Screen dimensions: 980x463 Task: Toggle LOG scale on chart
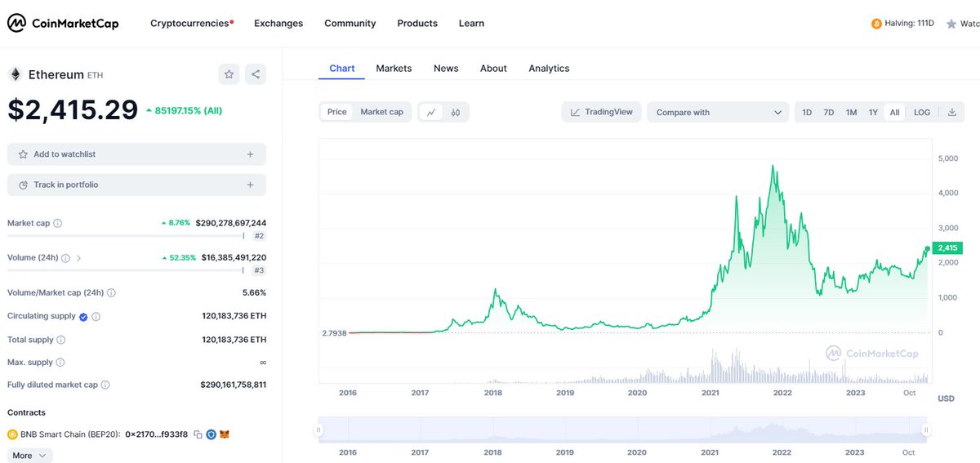tap(922, 112)
